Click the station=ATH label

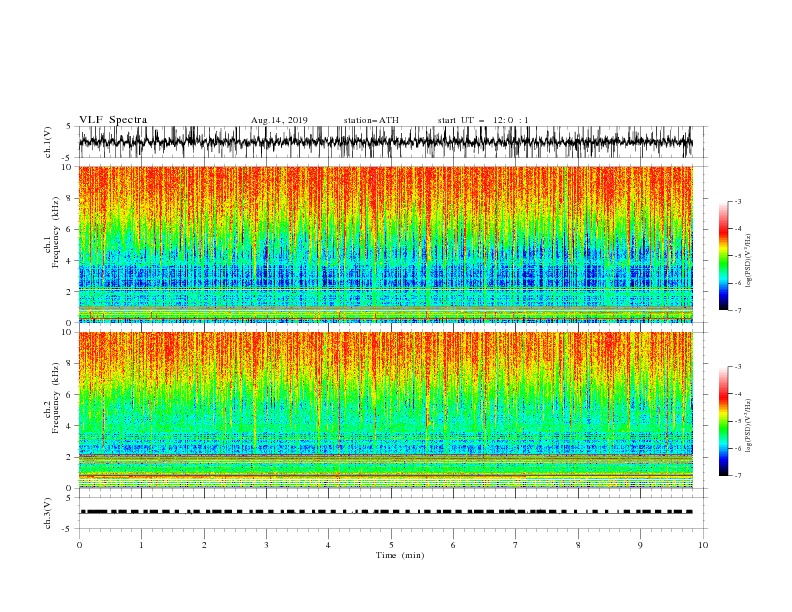coord(371,120)
